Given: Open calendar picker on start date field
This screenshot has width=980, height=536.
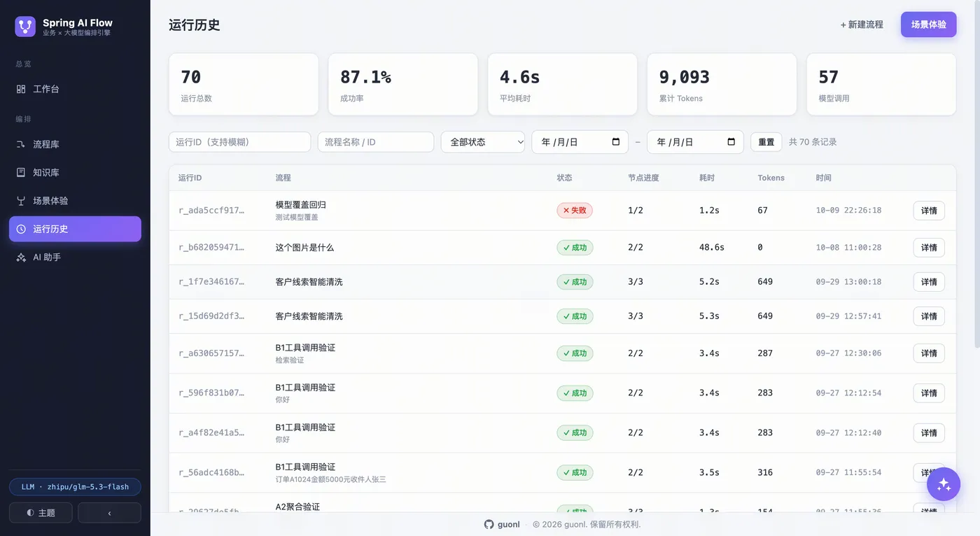Looking at the screenshot, I should [616, 142].
